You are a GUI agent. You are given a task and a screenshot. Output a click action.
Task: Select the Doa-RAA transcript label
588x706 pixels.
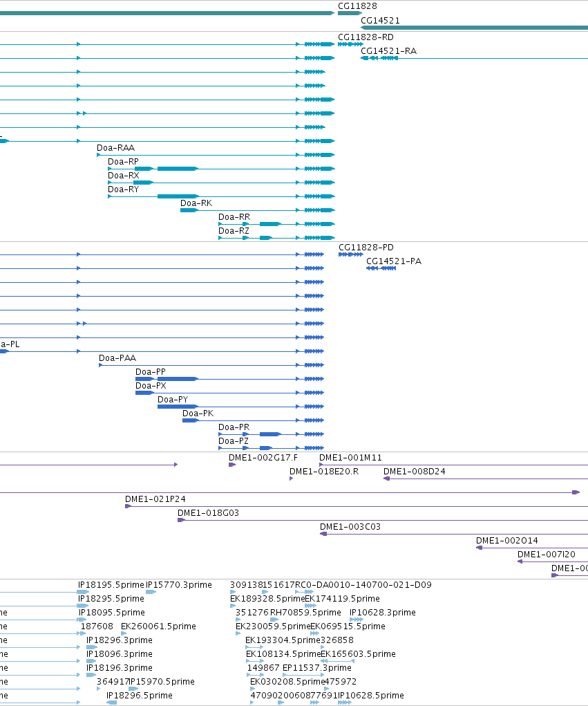[x=115, y=148]
